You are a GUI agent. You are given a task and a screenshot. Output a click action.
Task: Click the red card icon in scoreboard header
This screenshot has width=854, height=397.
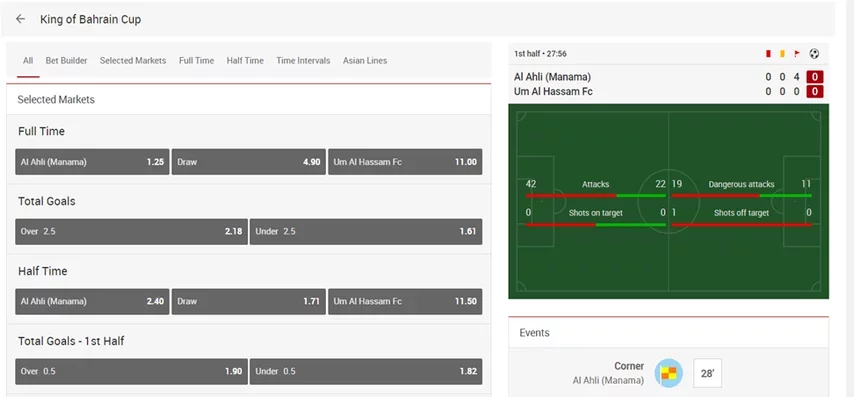click(768, 53)
